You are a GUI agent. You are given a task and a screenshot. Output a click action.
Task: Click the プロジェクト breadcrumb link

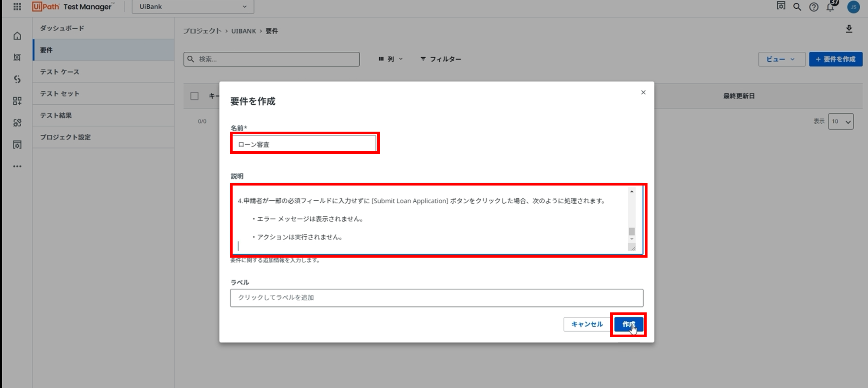coord(202,31)
